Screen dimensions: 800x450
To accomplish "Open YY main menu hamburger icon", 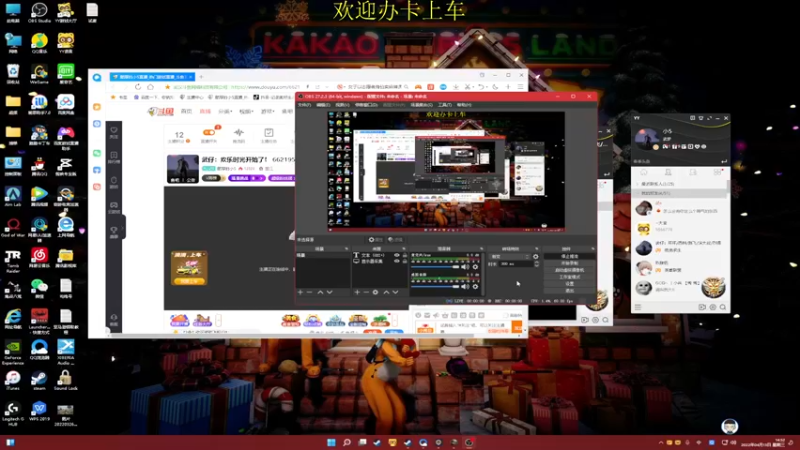I will (x=638, y=307).
